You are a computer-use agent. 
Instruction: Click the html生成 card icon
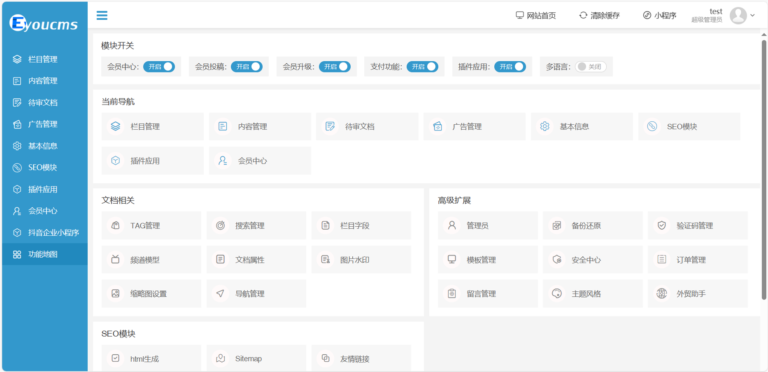pos(115,358)
